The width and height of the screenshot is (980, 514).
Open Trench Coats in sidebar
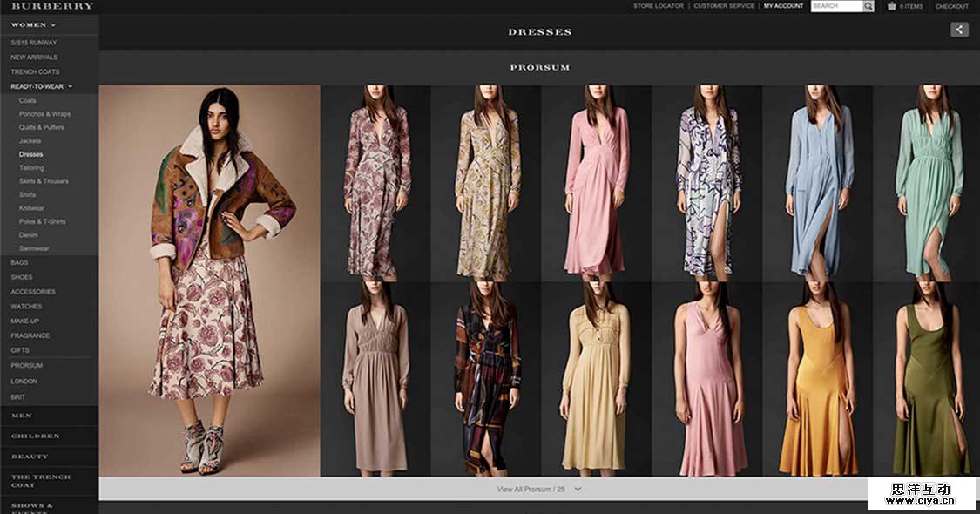tap(35, 71)
